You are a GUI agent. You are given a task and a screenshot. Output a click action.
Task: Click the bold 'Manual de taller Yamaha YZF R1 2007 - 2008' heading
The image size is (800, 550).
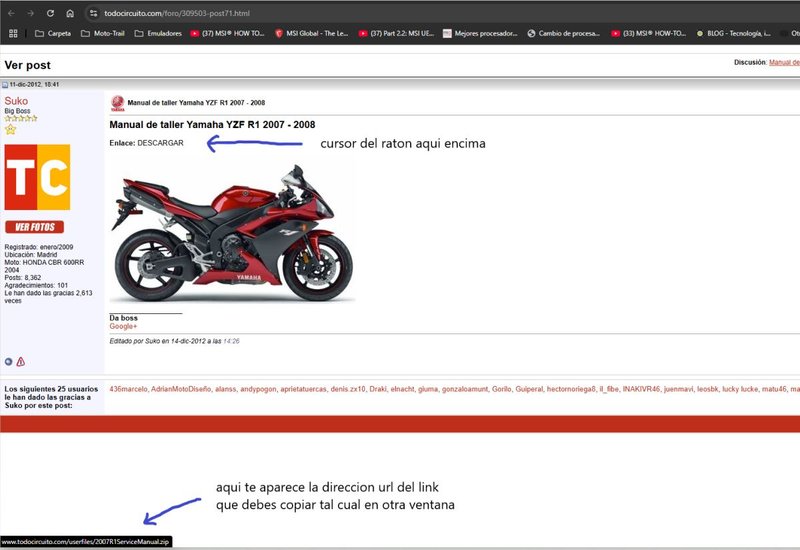coord(212,125)
